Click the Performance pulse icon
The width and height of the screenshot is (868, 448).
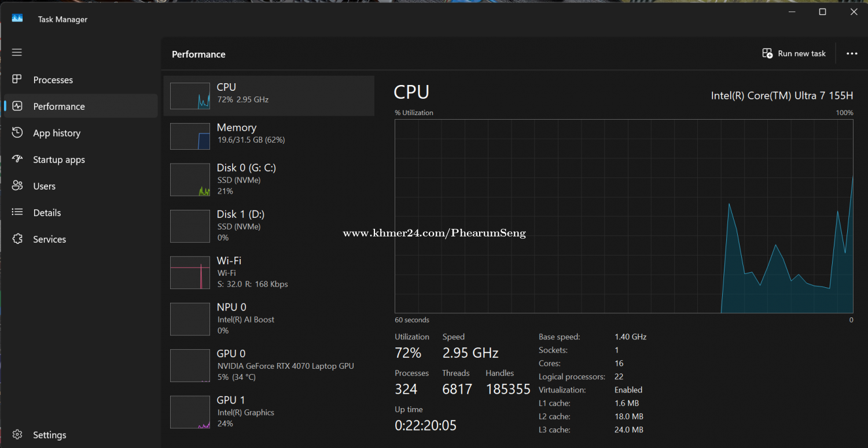point(17,106)
